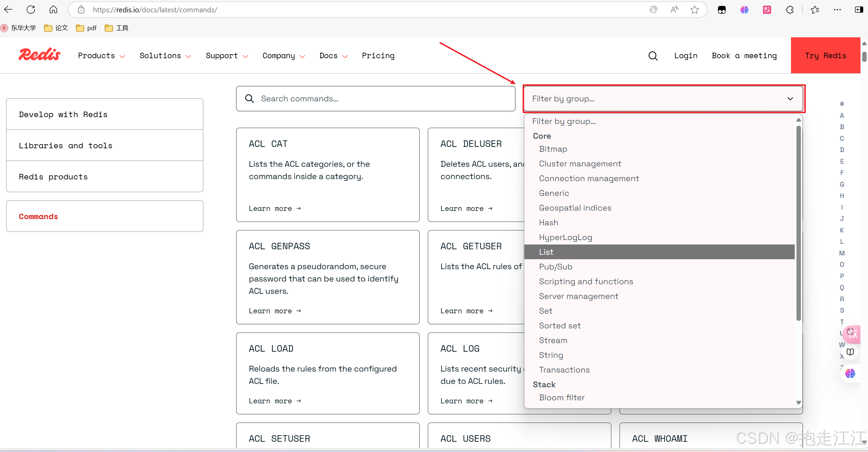The height and width of the screenshot is (452, 868).
Task: Click the browser refresh icon
Action: 31,10
